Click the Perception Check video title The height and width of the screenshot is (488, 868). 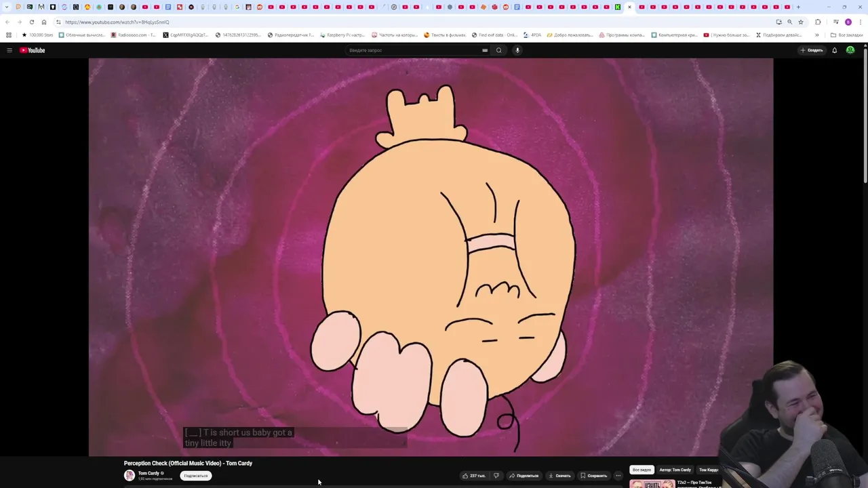tap(188, 464)
